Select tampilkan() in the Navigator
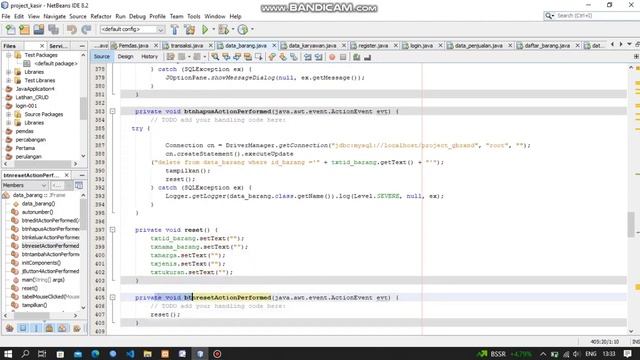Screen dimensions: 640x360 click(34, 305)
